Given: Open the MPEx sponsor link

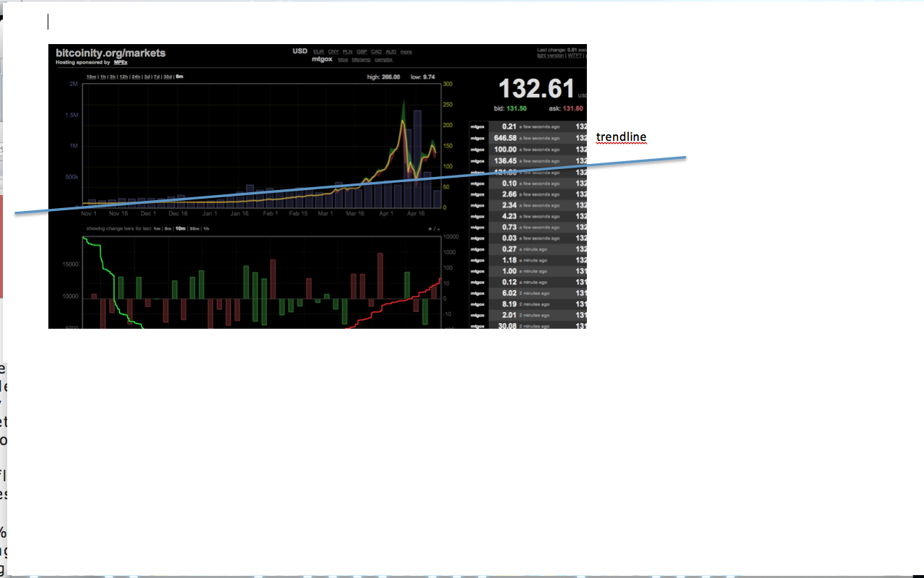Looking at the screenshot, I should coord(121,62).
